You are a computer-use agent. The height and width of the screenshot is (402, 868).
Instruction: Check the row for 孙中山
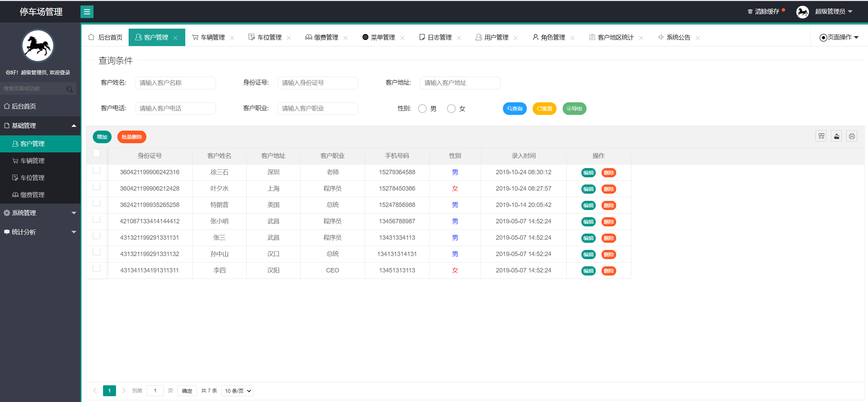coord(97,252)
